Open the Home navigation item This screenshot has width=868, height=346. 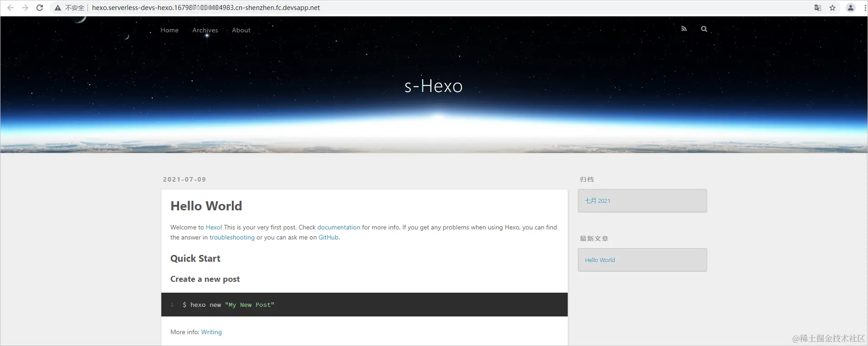pos(169,30)
